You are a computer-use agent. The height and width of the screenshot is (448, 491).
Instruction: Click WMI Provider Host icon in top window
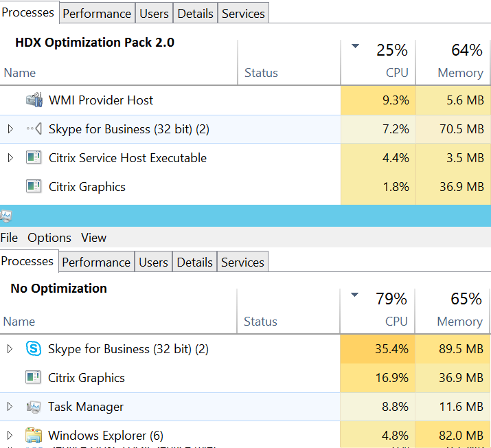(x=34, y=100)
